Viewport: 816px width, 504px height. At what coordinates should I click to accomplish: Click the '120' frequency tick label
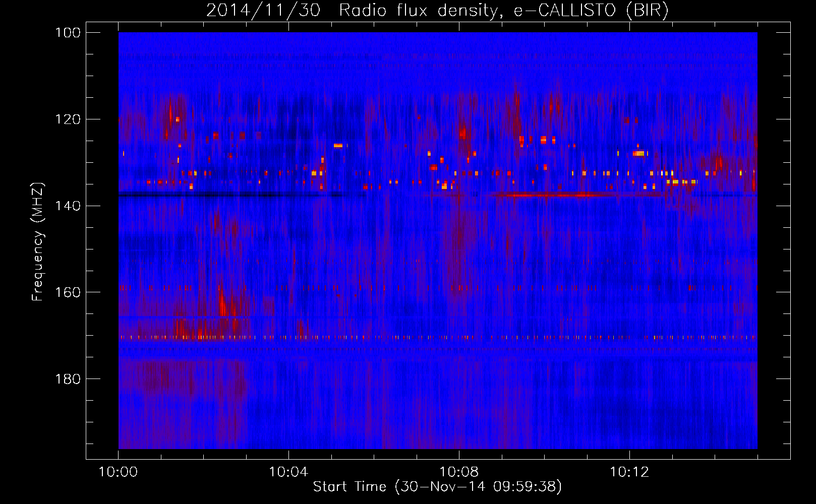67,119
